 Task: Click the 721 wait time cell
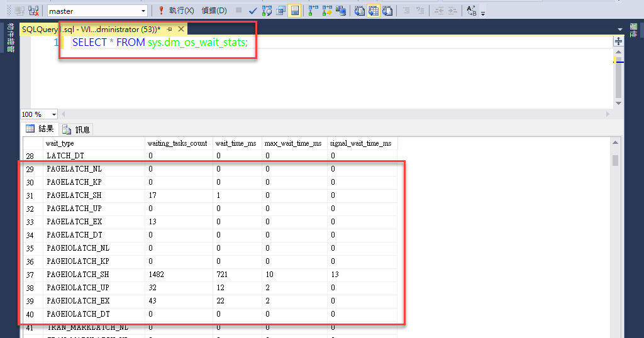[x=237, y=275]
